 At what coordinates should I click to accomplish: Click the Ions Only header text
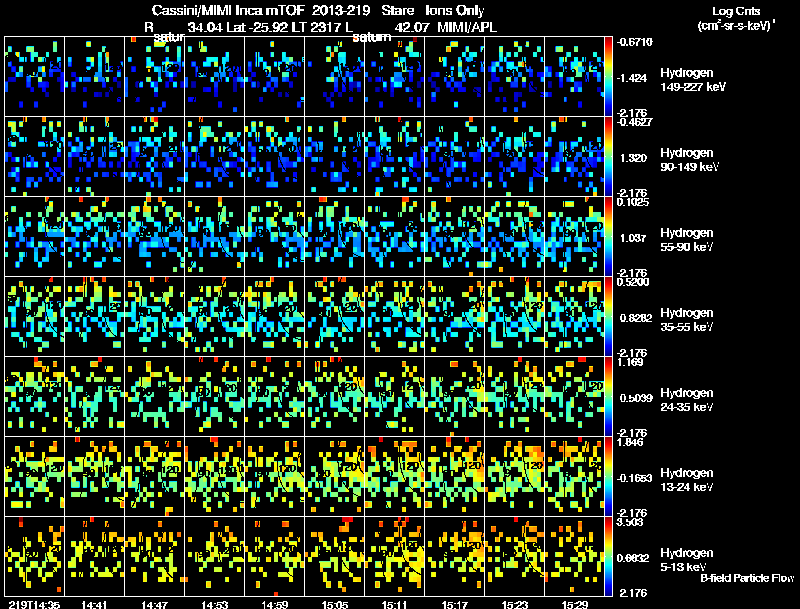point(455,10)
